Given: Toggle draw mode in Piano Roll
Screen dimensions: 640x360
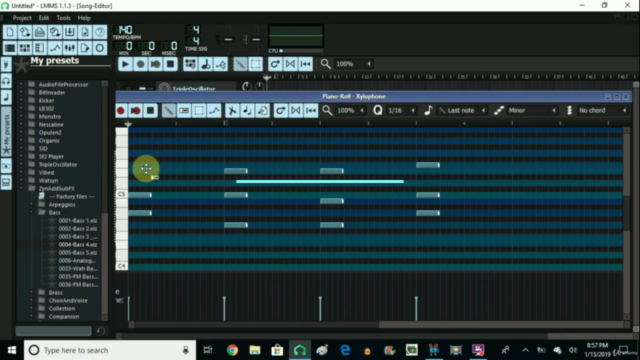Looking at the screenshot, I should (x=169, y=111).
